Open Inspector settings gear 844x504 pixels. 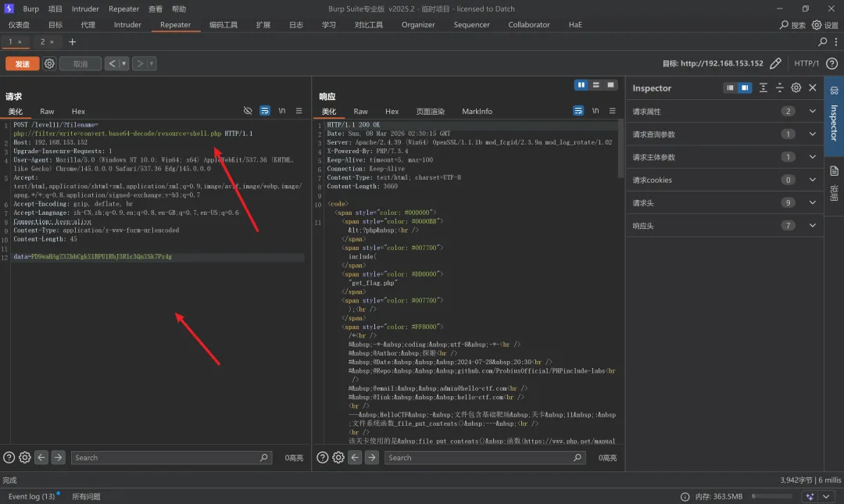tap(796, 88)
